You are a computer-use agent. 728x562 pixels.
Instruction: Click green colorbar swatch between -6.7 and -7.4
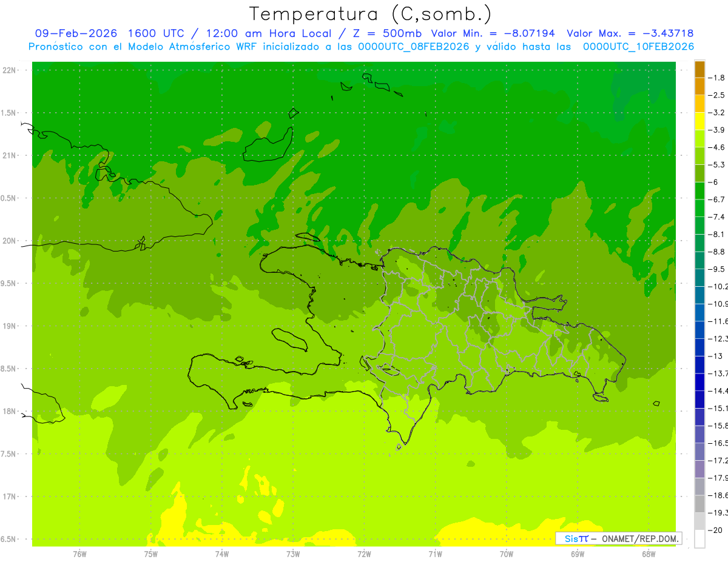(x=700, y=208)
